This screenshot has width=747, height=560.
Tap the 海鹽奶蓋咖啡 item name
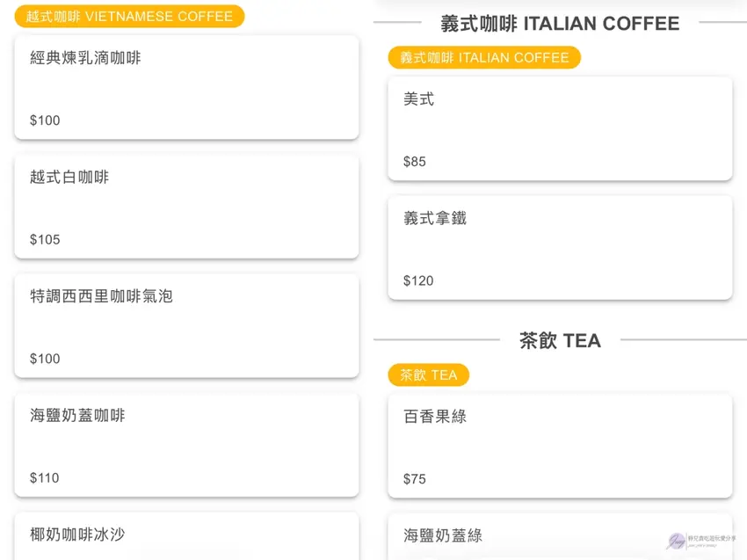point(77,415)
